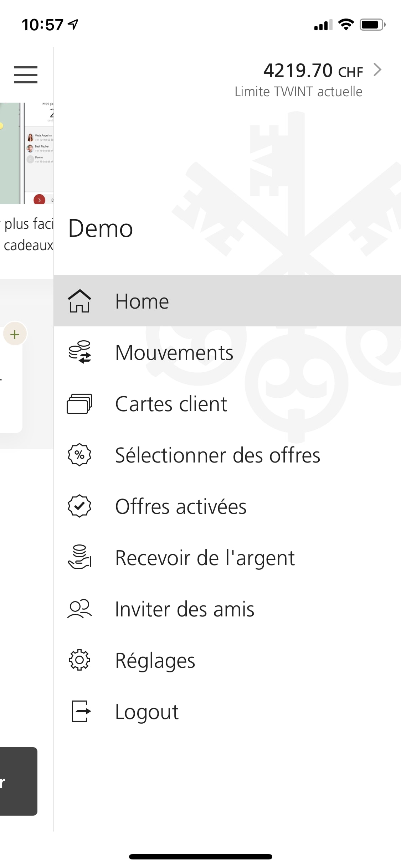401x868 pixels.
Task: Click the checkmark badge activated offers icon
Action: [79, 506]
